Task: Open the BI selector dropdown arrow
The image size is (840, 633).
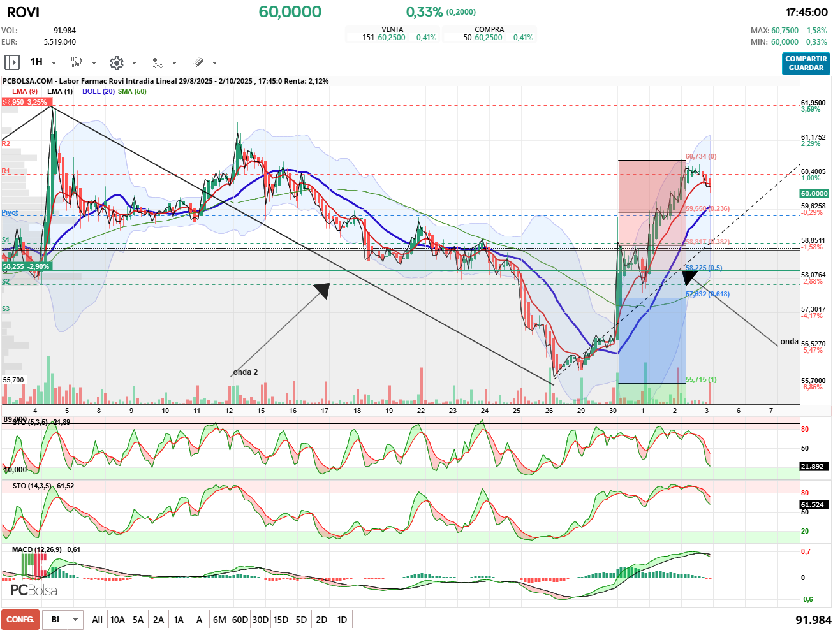Action: pos(75,620)
